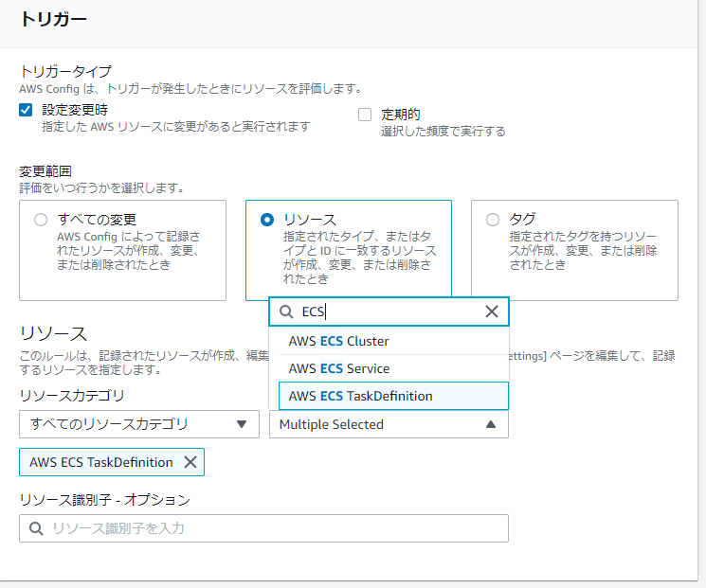
Task: Pick AWS ECS Service from the list
Action: [x=393, y=368]
